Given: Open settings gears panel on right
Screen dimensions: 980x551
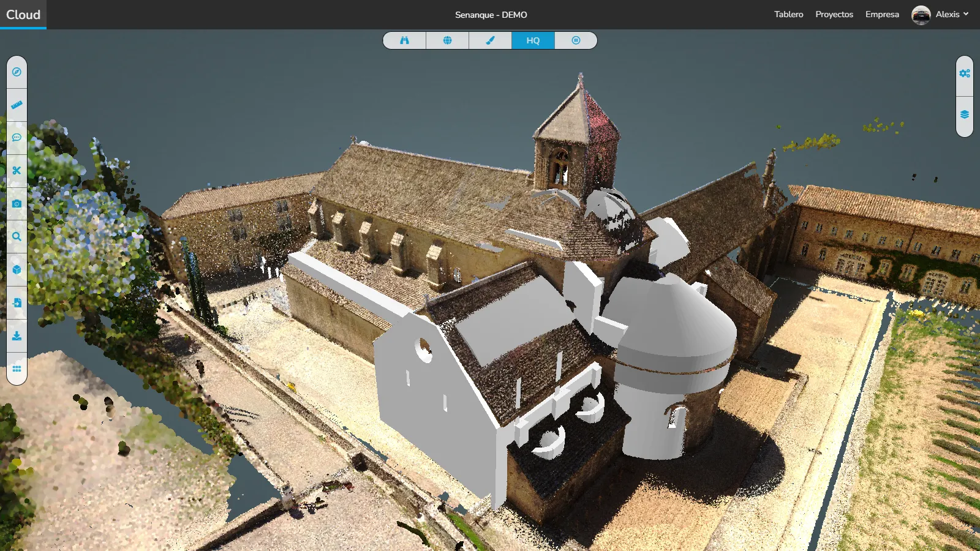Looking at the screenshot, I should 965,73.
